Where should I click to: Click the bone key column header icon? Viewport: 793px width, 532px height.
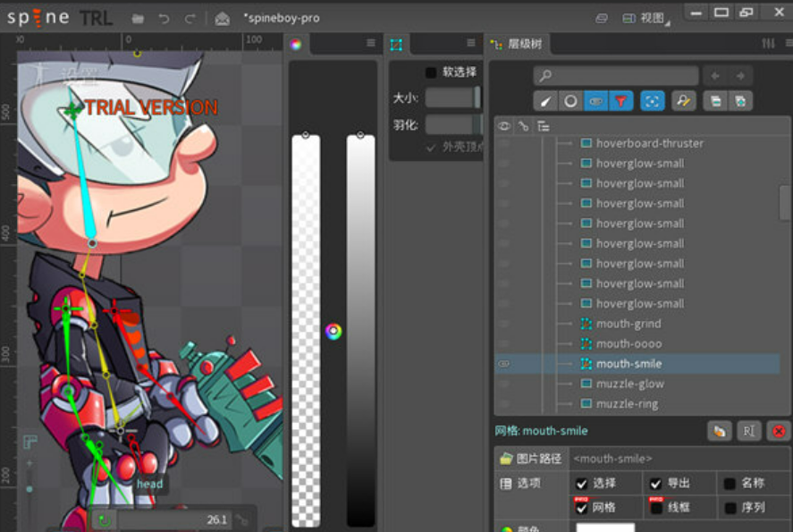tap(523, 126)
